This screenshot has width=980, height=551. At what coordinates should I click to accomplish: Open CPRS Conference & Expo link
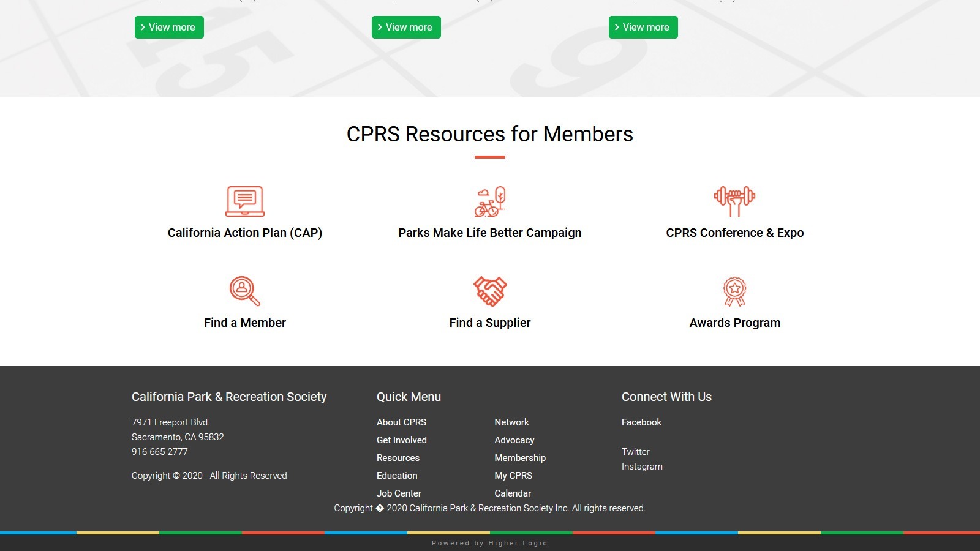tap(735, 233)
